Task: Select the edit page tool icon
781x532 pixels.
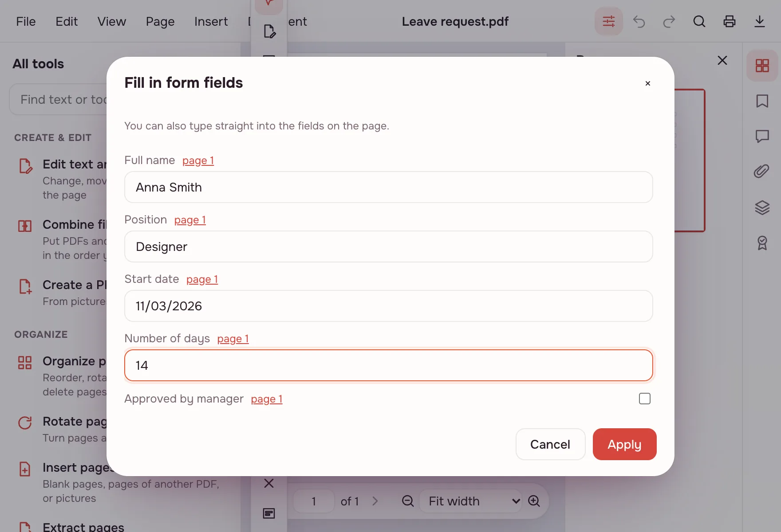Action: [x=269, y=31]
